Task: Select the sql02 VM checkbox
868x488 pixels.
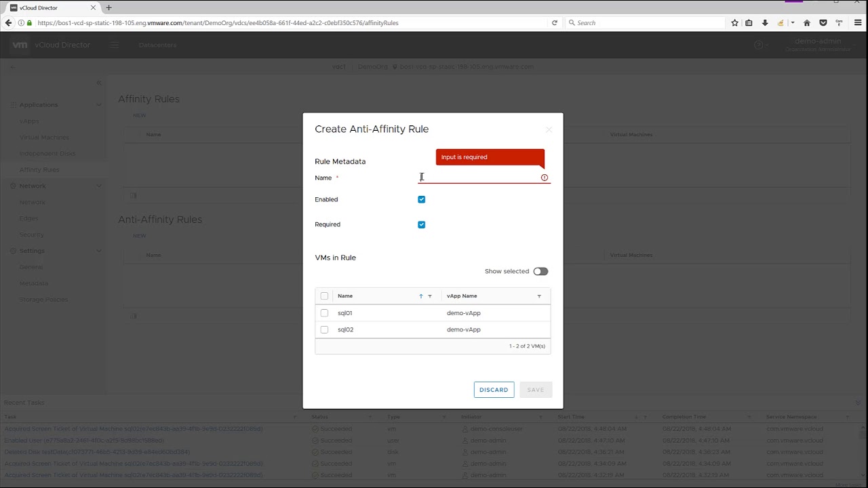Action: [324, 329]
